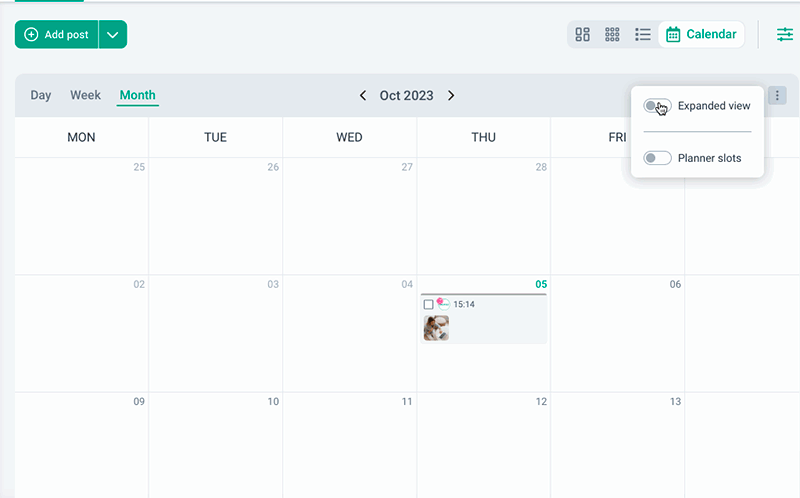Switch to the small grid view icon

point(613,34)
